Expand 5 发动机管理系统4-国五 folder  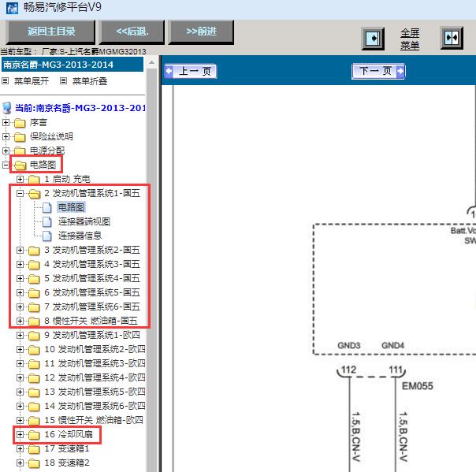pos(20,278)
